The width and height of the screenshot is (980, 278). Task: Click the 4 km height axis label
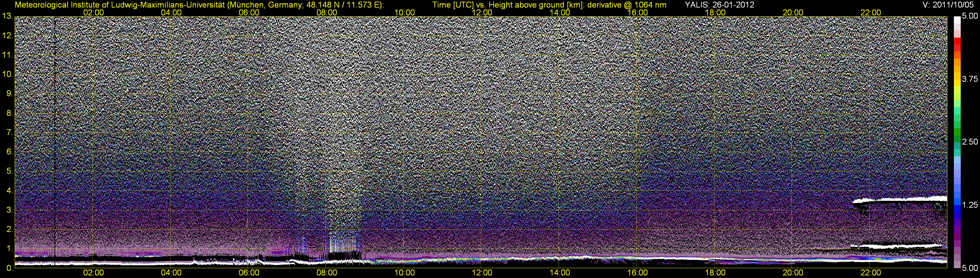9,191
